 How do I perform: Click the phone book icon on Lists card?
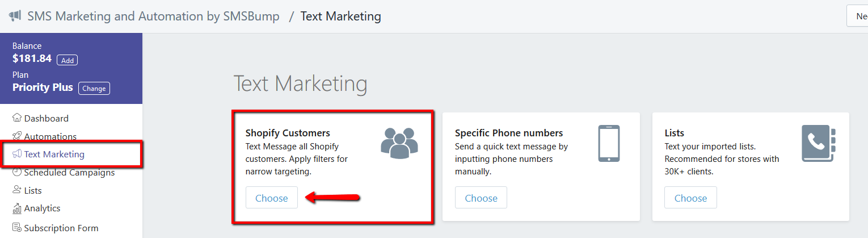(x=818, y=144)
